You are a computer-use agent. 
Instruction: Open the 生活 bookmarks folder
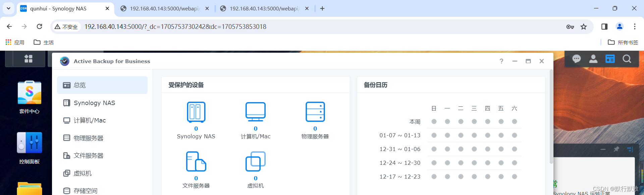44,42
